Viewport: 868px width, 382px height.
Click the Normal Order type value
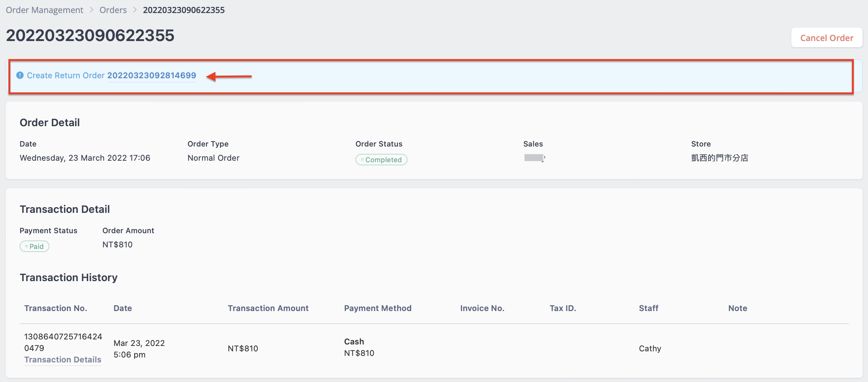click(214, 158)
